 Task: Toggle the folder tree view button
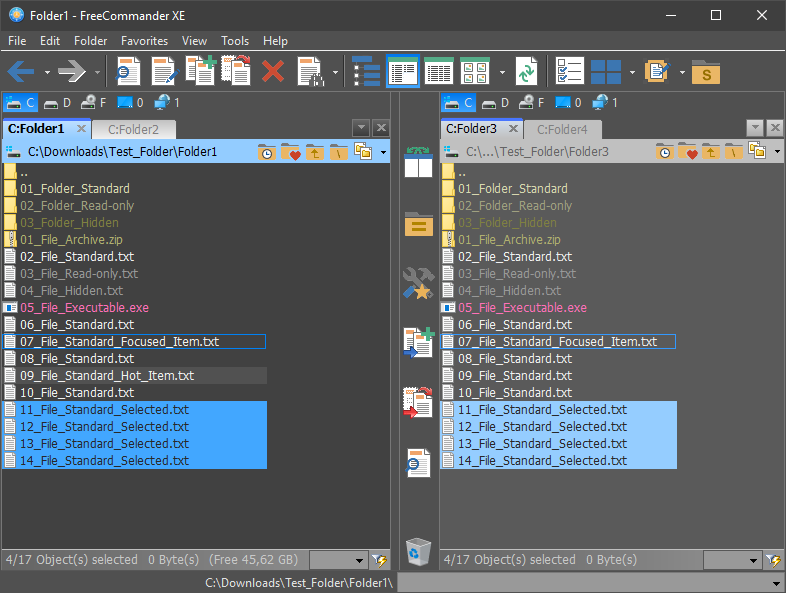pos(366,72)
